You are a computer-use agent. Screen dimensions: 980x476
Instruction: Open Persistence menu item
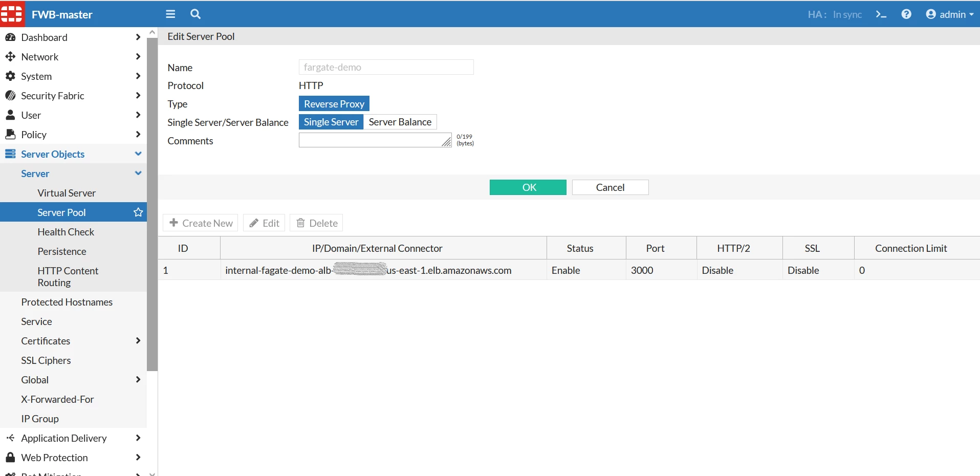62,251
